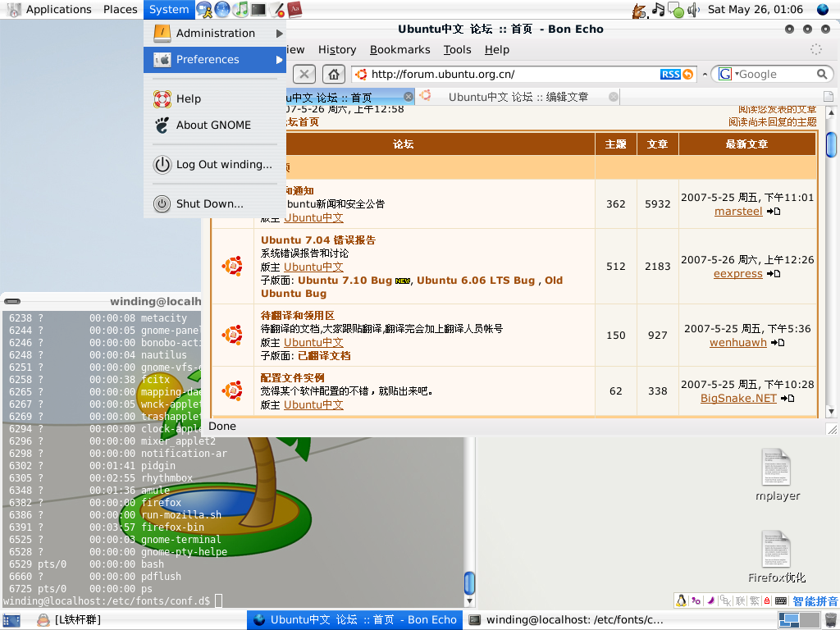Choose Shut Down... in the System menu
This screenshot has height=630, width=840.
coord(215,203)
